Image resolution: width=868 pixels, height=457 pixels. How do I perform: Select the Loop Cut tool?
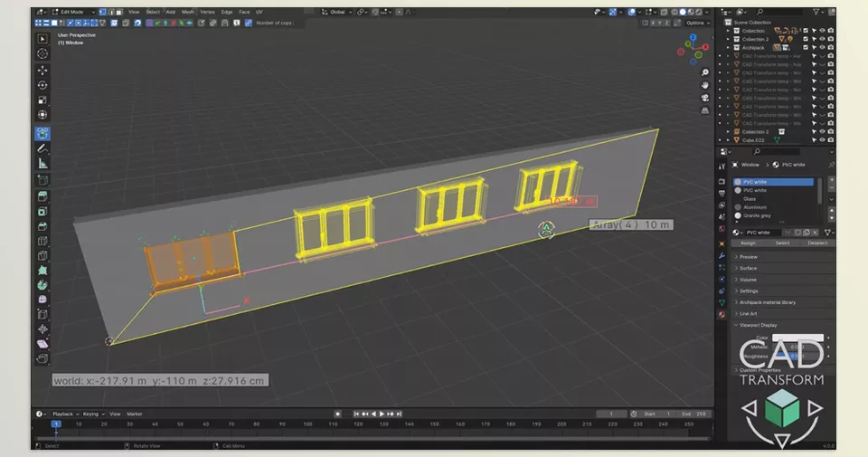point(42,242)
